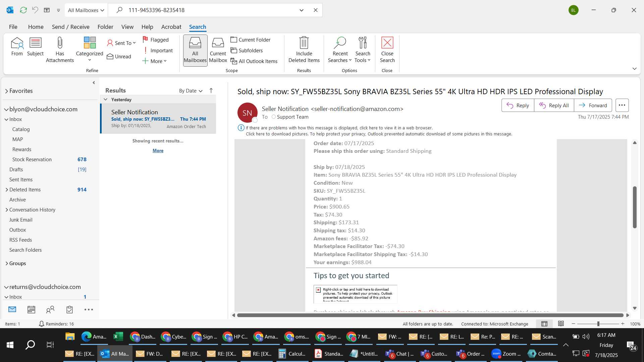Filter results to Unread messages
Screen dimensions: 644x362
pyautogui.click(x=119, y=56)
